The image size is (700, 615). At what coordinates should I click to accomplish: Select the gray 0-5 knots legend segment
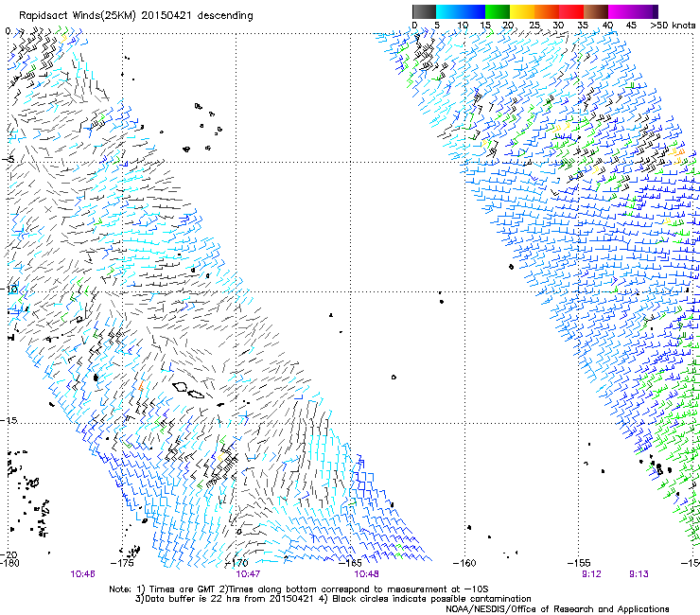(x=424, y=11)
